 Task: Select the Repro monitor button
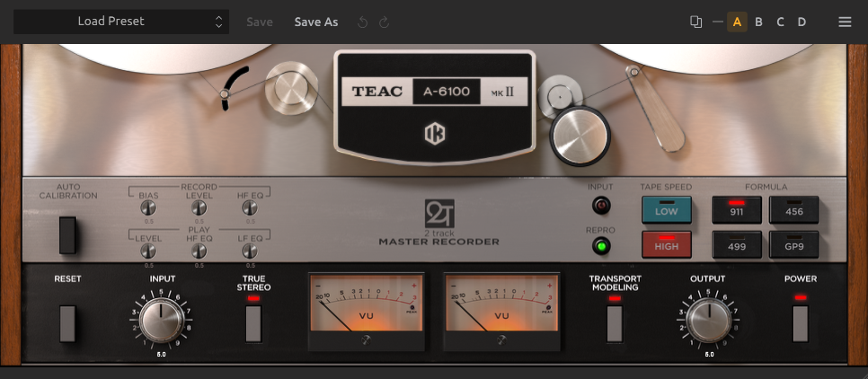[601, 246]
